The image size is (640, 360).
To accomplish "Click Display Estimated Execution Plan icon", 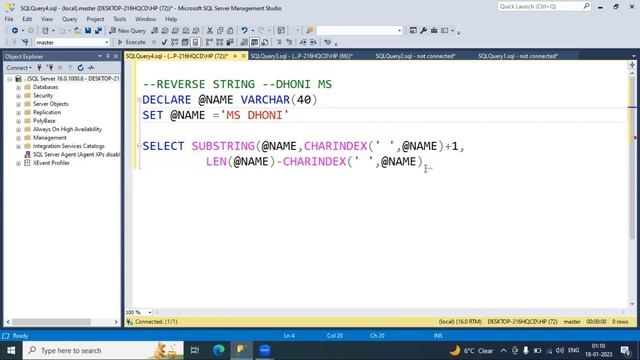I will 175,42.
